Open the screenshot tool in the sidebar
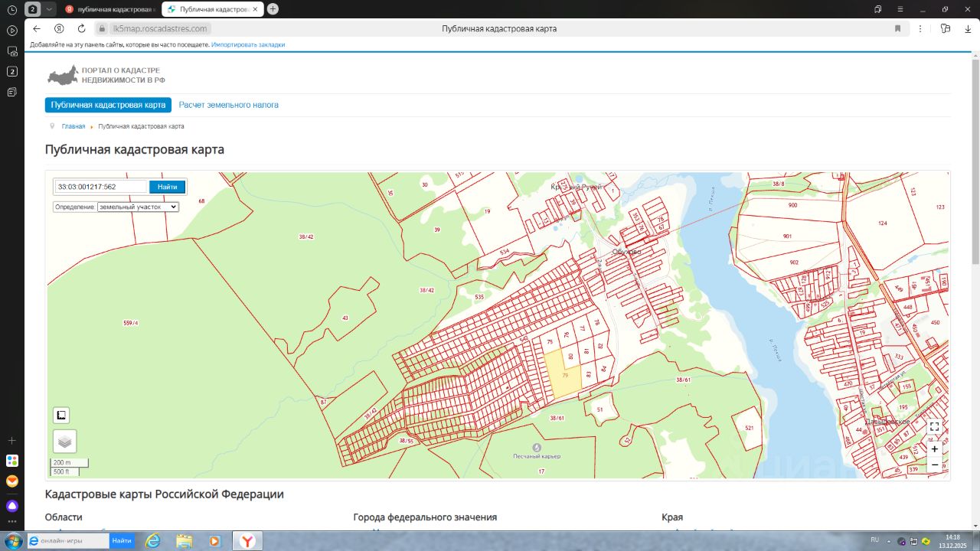Viewport: 980px width, 551px height. tap(12, 51)
